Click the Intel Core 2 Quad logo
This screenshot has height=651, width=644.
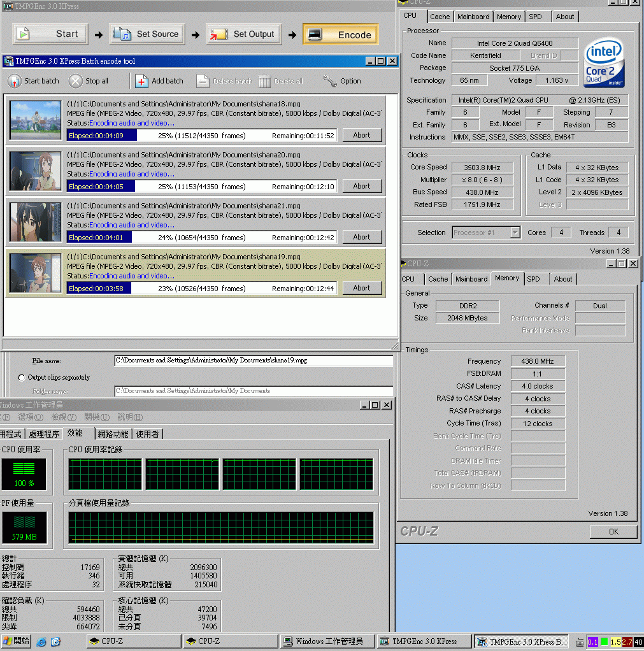point(604,62)
